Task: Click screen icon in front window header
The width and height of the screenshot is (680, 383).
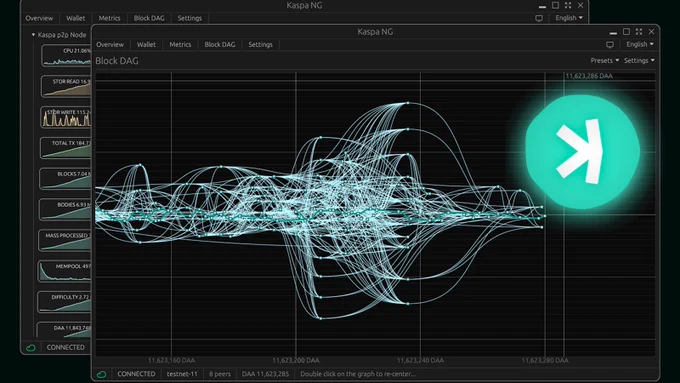Action: [x=610, y=44]
